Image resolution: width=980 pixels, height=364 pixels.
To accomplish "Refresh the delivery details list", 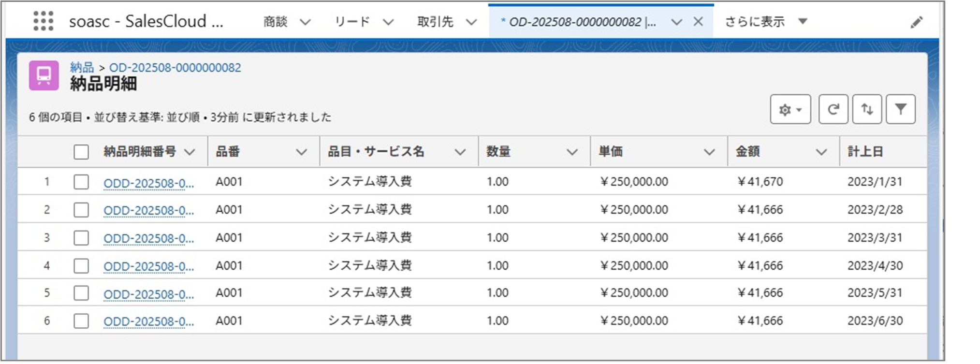I will tap(833, 109).
